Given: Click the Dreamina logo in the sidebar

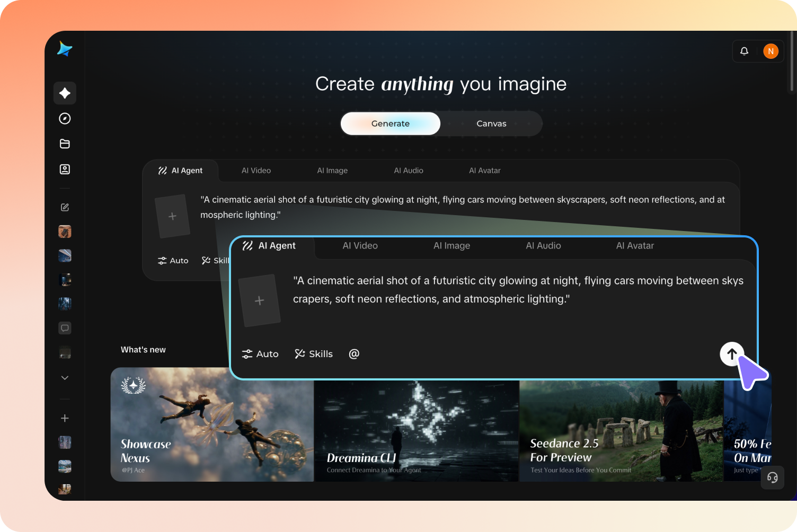Looking at the screenshot, I should 65,49.
